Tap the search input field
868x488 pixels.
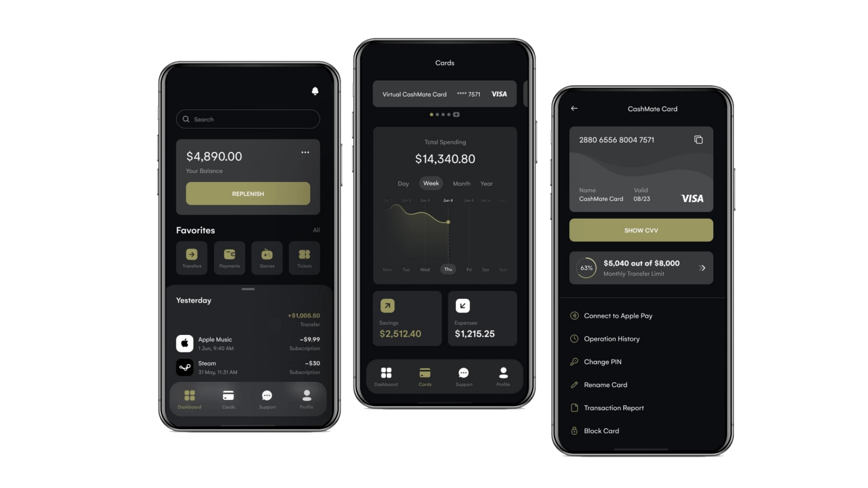(248, 119)
